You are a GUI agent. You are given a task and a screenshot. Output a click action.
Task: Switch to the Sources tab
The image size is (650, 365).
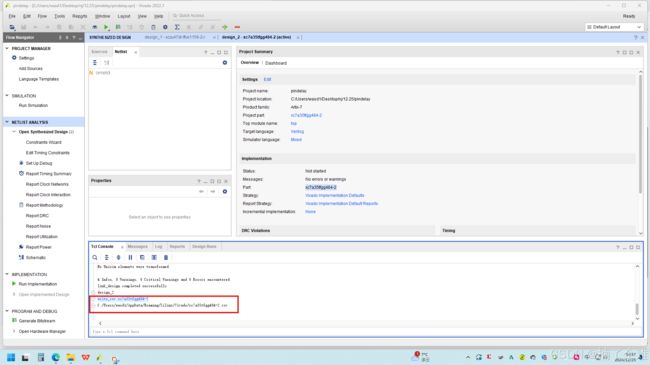[99, 52]
